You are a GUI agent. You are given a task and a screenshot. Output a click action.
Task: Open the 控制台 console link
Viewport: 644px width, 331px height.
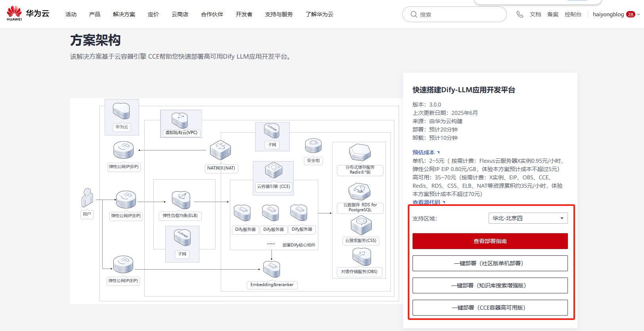click(x=573, y=14)
